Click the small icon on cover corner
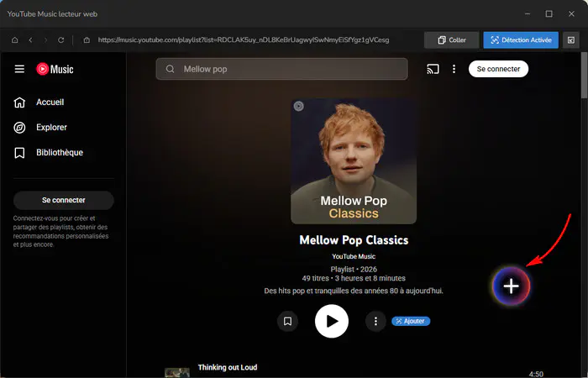Viewport: 588px width, 378px height. pyautogui.click(x=298, y=106)
